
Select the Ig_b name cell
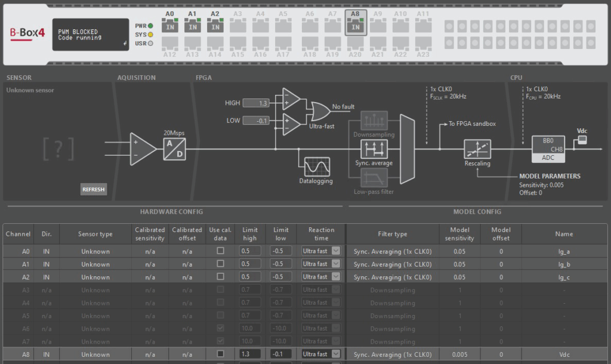point(564,264)
